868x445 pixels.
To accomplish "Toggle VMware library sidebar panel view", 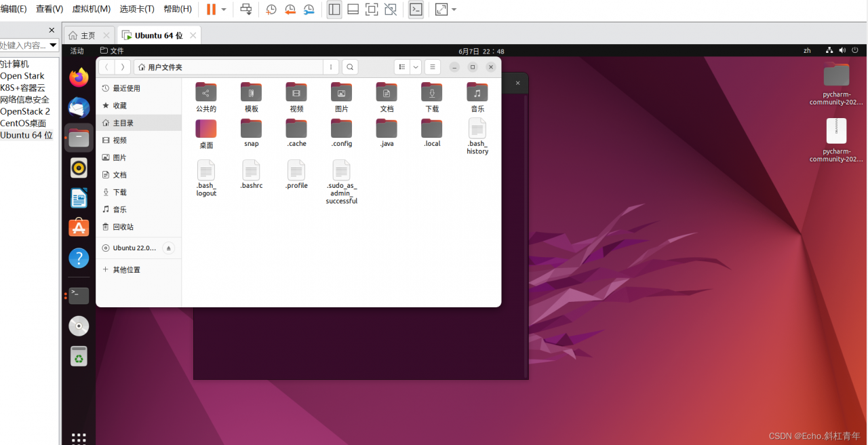I will pos(334,9).
